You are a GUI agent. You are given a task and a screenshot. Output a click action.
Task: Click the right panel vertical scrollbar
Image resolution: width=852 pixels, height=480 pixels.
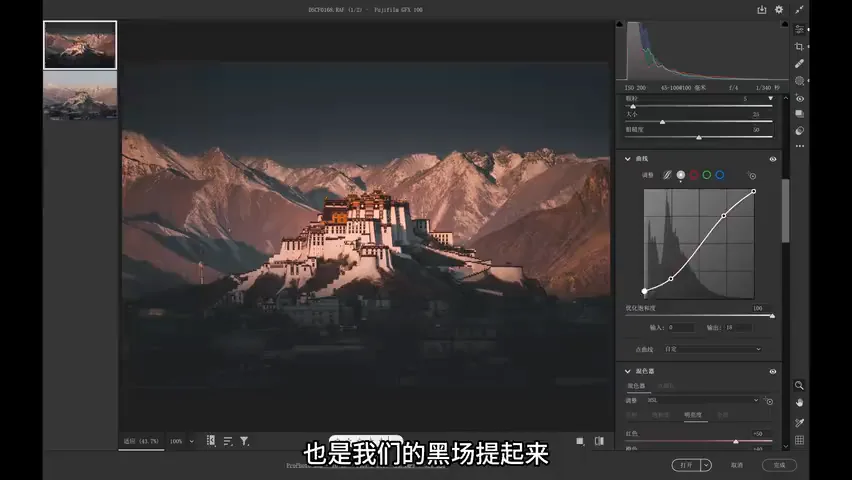pyautogui.click(x=785, y=210)
